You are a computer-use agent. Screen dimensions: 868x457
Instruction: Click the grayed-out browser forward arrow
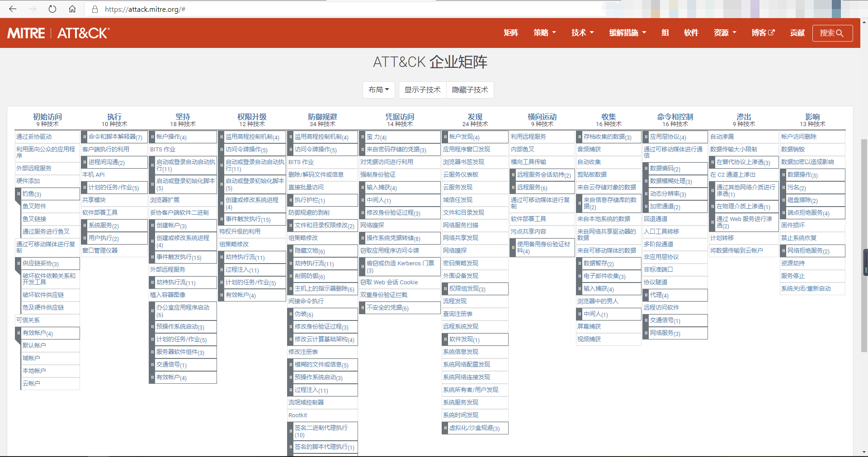(x=32, y=9)
